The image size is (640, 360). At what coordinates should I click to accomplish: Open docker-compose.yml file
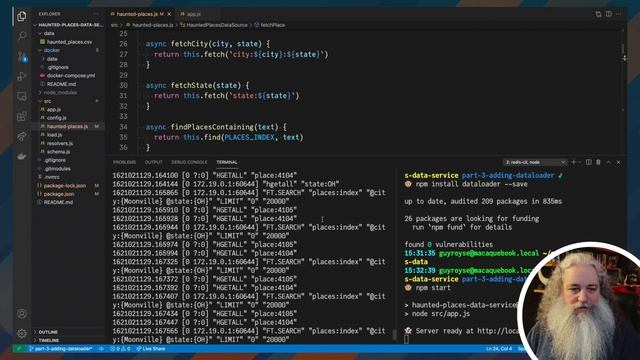pos(71,76)
